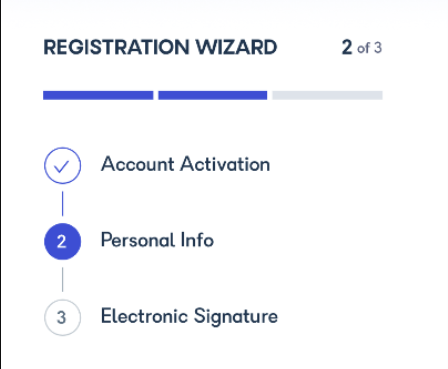
Task: Click the REGISTRATION WIZARD heading
Action: click(x=160, y=47)
